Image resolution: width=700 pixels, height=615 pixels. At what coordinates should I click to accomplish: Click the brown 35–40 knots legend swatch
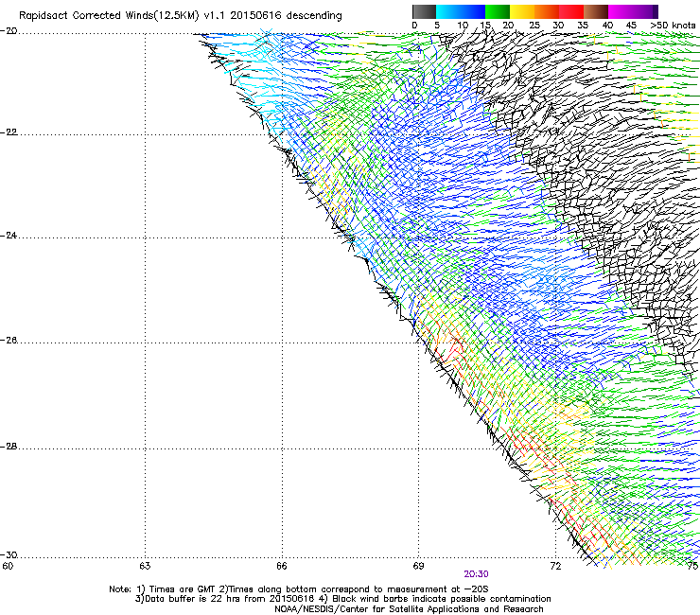596,11
